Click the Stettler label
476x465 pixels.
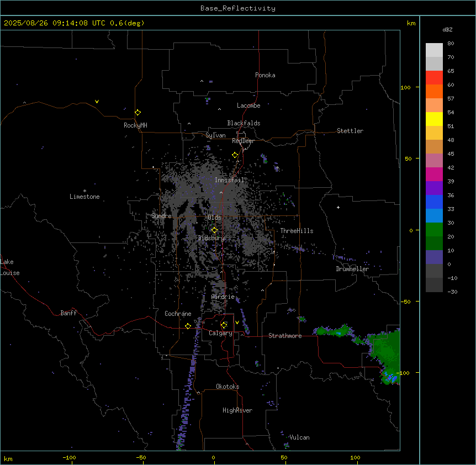click(350, 131)
